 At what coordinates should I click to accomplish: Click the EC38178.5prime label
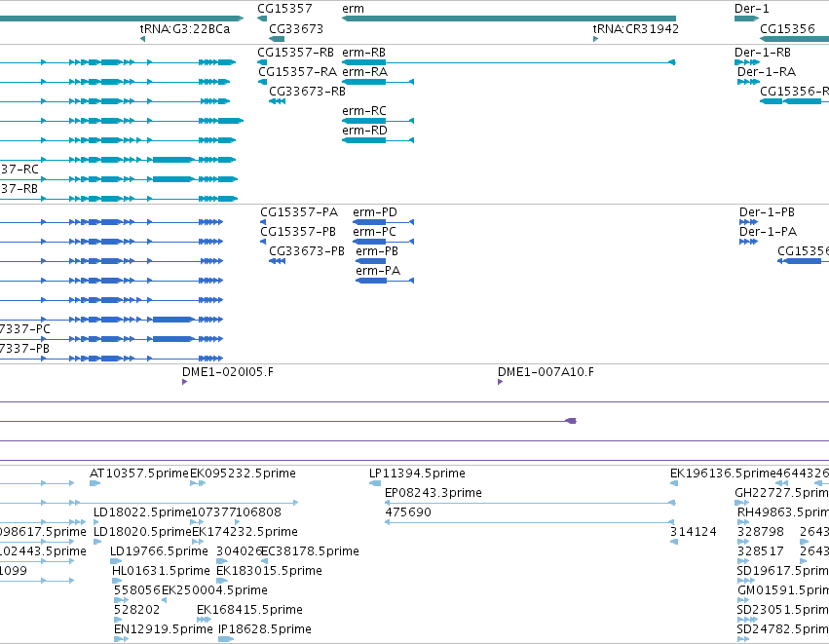(x=311, y=551)
